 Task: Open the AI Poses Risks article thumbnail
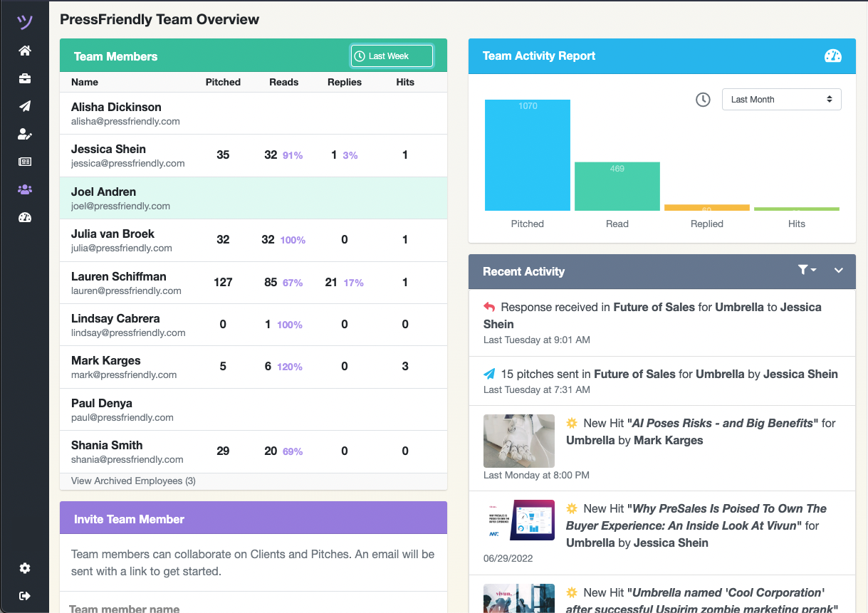518,441
